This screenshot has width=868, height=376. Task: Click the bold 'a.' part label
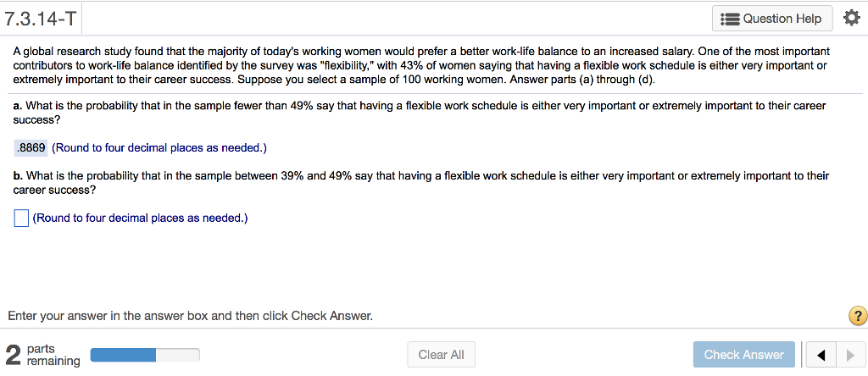tap(19, 106)
